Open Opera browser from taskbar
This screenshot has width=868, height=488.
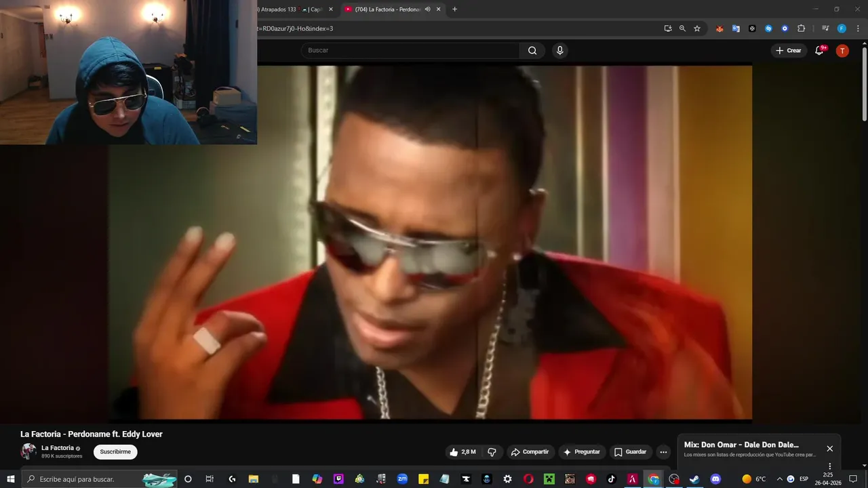point(529,479)
